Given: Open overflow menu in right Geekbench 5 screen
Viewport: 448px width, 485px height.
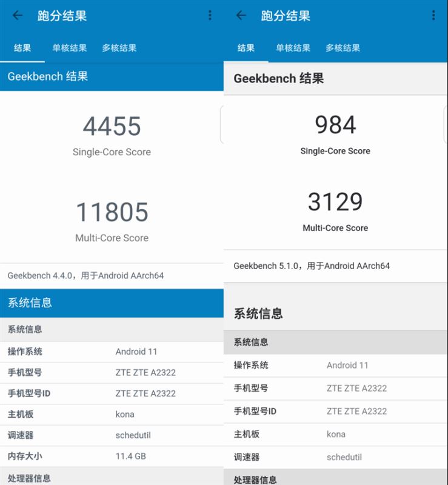Looking at the screenshot, I should click(433, 15).
